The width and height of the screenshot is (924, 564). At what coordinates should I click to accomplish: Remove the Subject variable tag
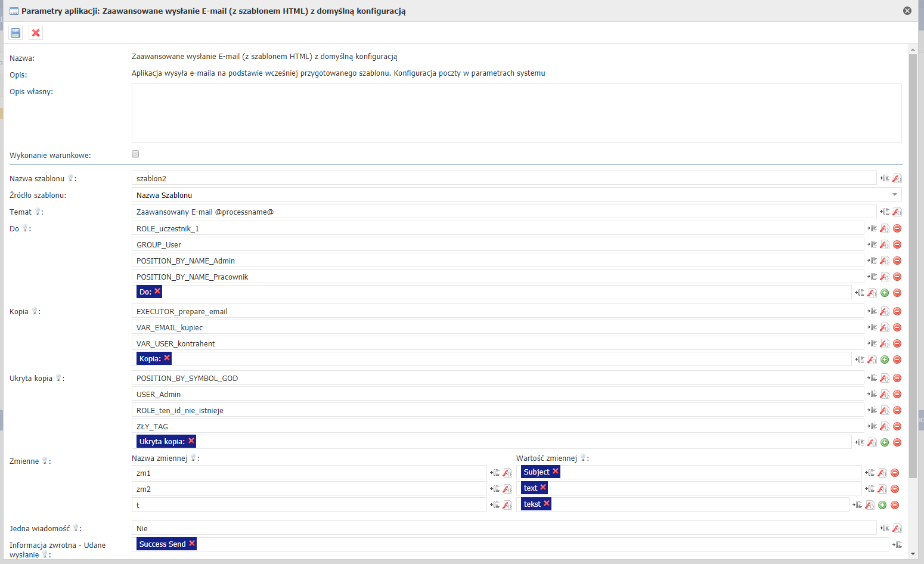tap(556, 471)
